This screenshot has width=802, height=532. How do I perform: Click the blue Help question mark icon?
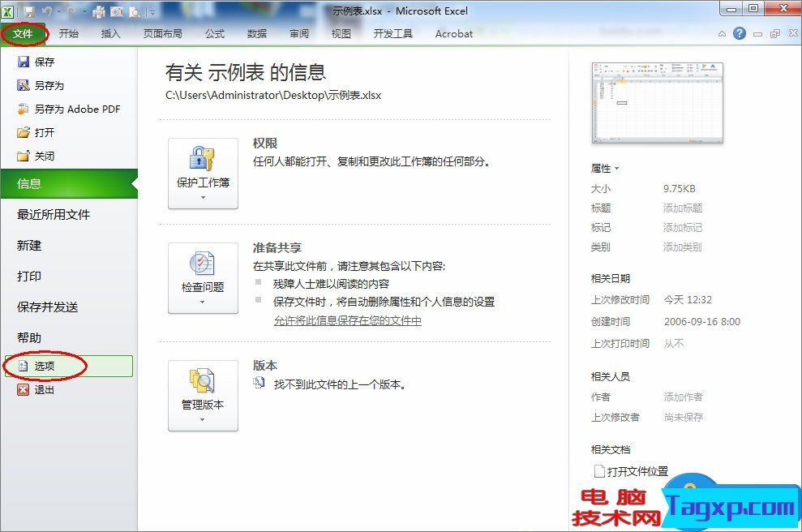coord(739,34)
